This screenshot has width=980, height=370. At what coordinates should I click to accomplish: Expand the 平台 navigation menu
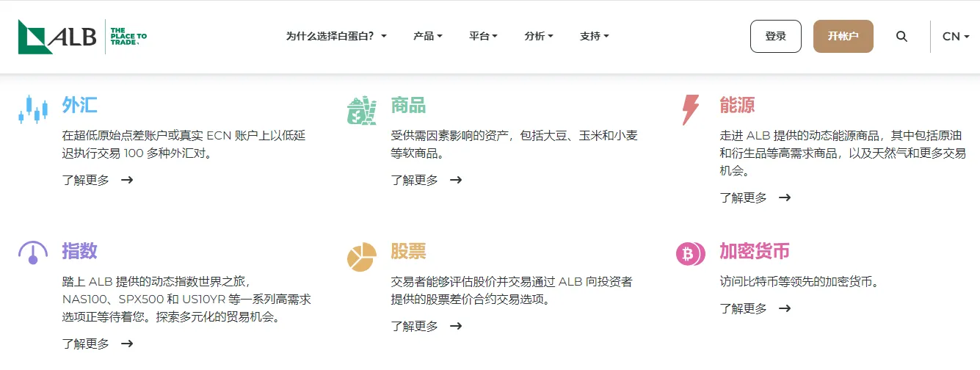pyautogui.click(x=483, y=36)
